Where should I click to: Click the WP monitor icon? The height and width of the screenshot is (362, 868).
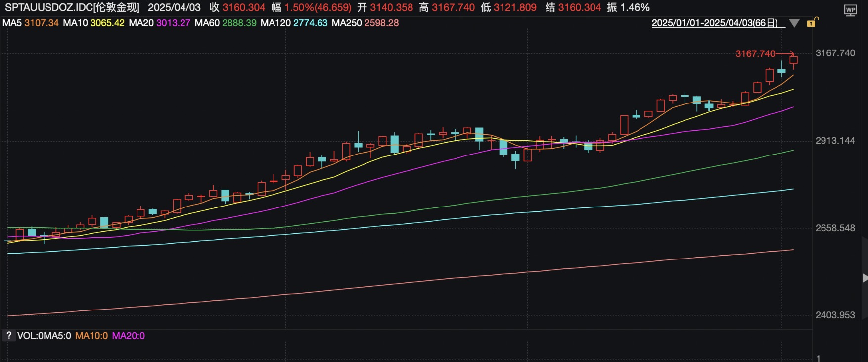[850, 10]
